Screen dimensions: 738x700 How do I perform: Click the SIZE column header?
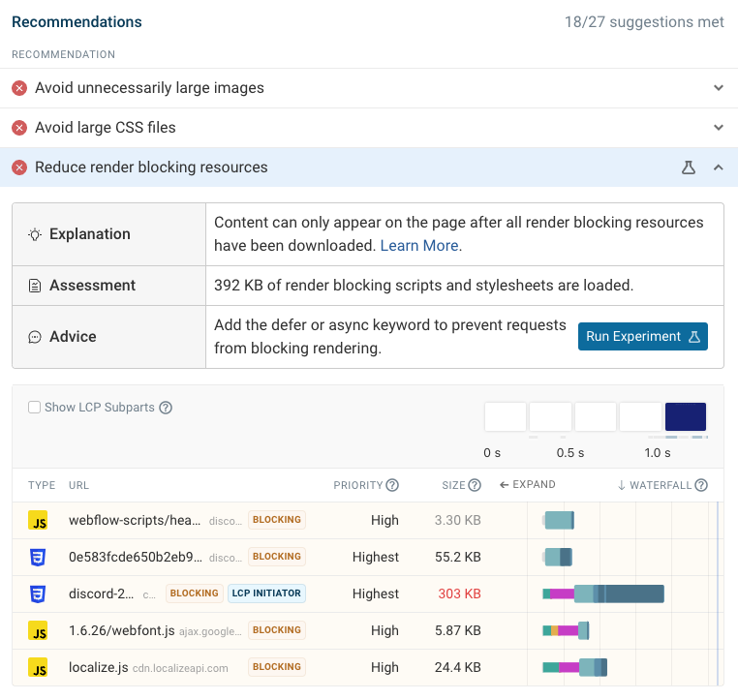(453, 485)
